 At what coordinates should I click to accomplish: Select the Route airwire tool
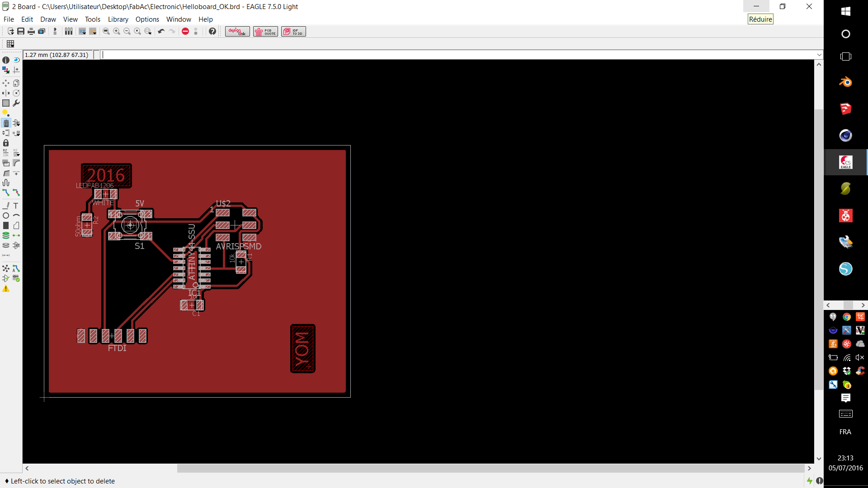point(6,192)
